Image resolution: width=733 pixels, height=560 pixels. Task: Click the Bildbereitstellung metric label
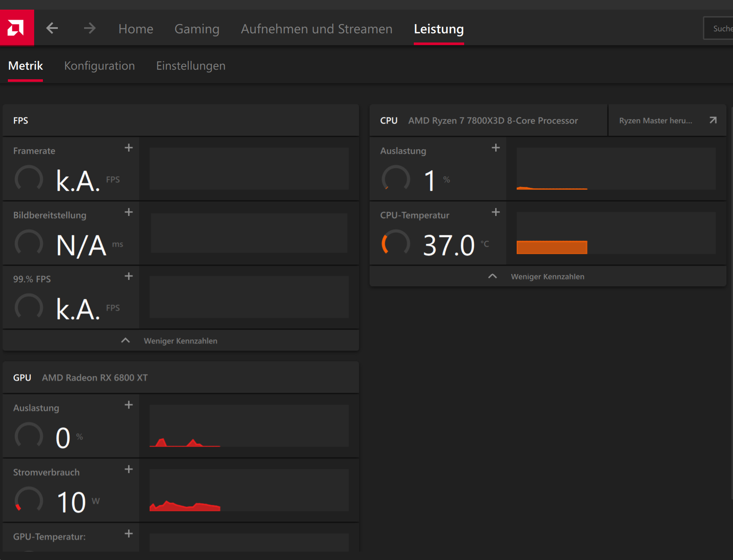coord(49,215)
